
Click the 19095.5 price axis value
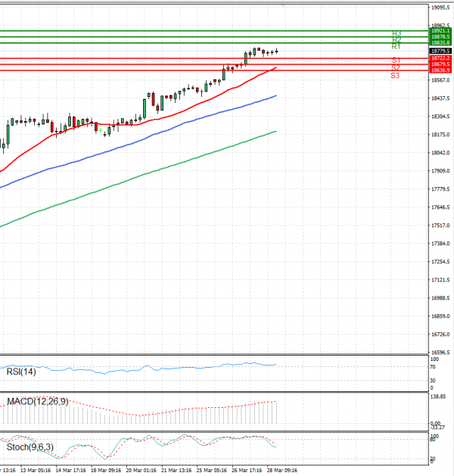440,8
